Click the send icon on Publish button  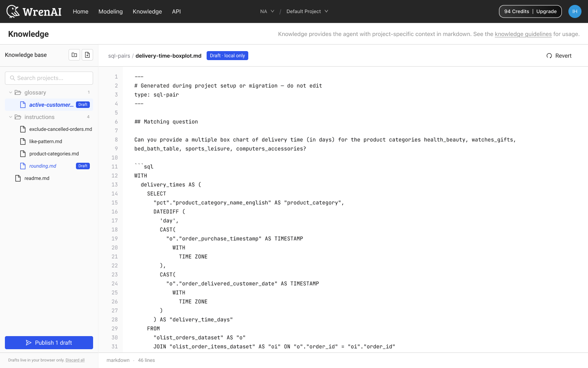click(x=29, y=343)
